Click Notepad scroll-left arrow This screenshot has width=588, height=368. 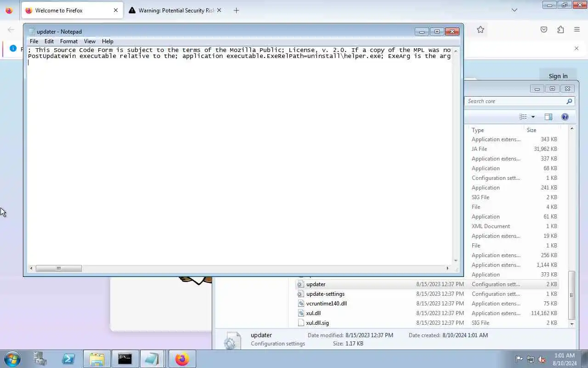(31, 268)
